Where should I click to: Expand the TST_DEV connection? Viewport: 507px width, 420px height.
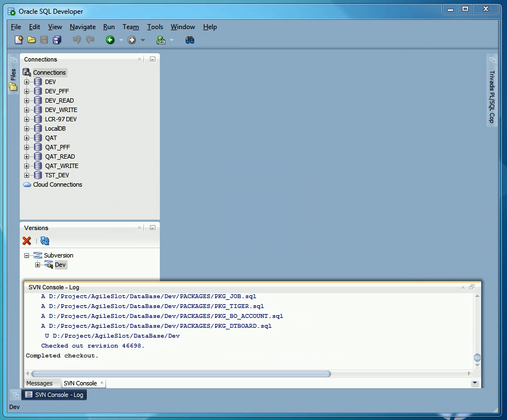coord(26,176)
